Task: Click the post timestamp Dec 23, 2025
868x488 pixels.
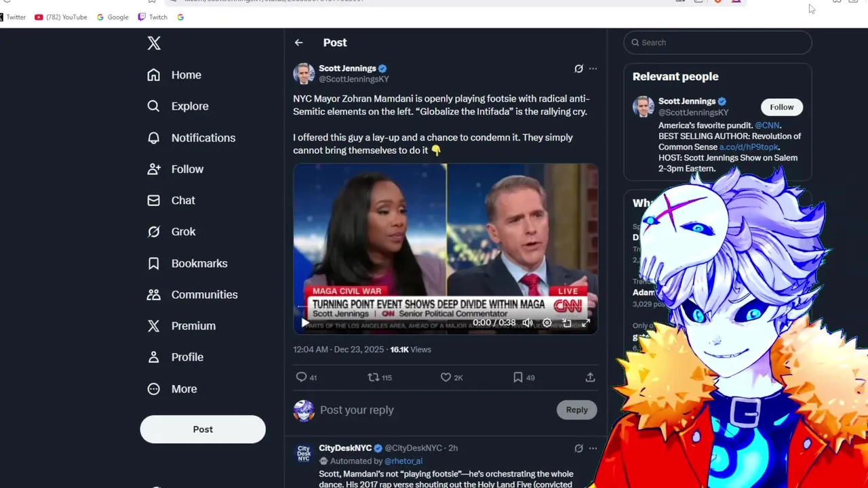Action: (338, 350)
